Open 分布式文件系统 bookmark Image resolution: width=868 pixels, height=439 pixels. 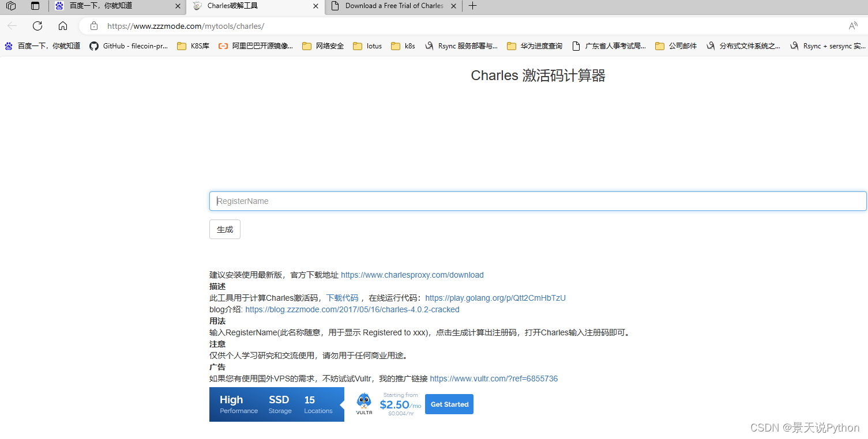pyautogui.click(x=743, y=46)
